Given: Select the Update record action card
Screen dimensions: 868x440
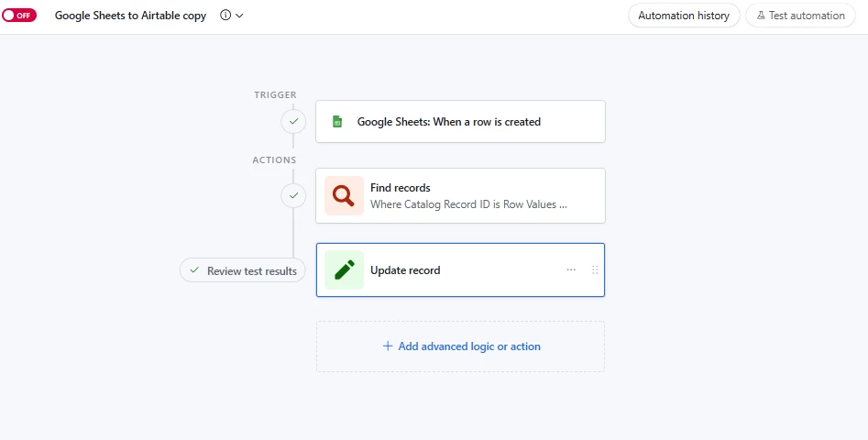Looking at the screenshot, I should click(460, 270).
